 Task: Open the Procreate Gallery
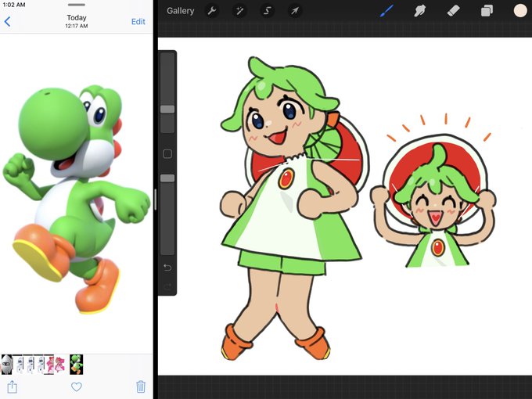tap(180, 11)
